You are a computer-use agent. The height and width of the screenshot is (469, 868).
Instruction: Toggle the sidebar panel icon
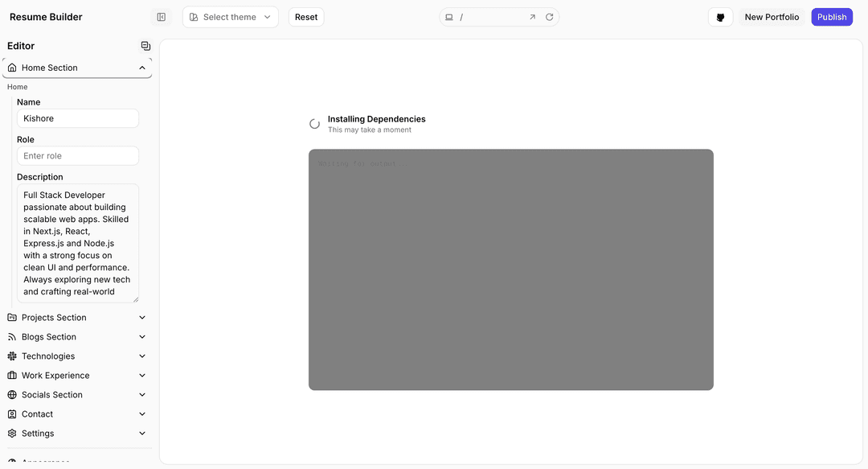[162, 17]
